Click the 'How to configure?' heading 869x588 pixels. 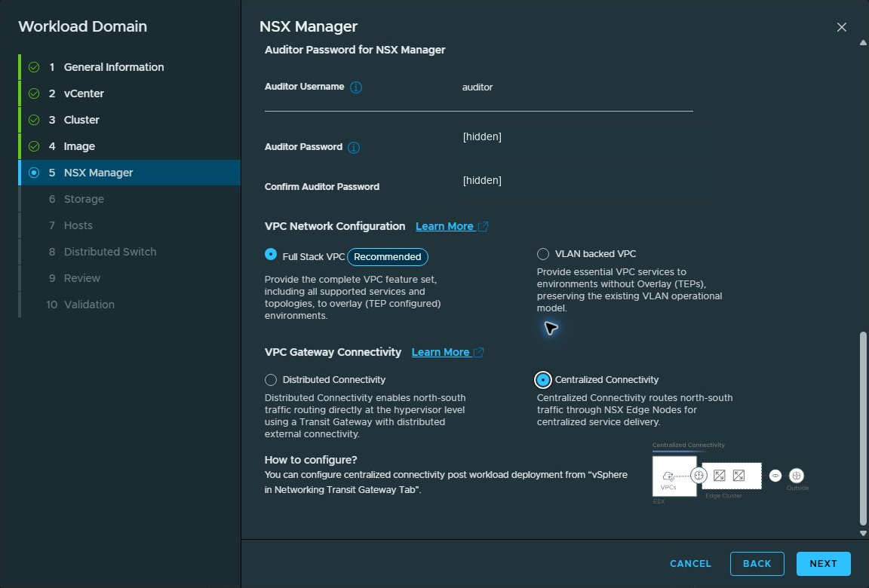(x=311, y=460)
